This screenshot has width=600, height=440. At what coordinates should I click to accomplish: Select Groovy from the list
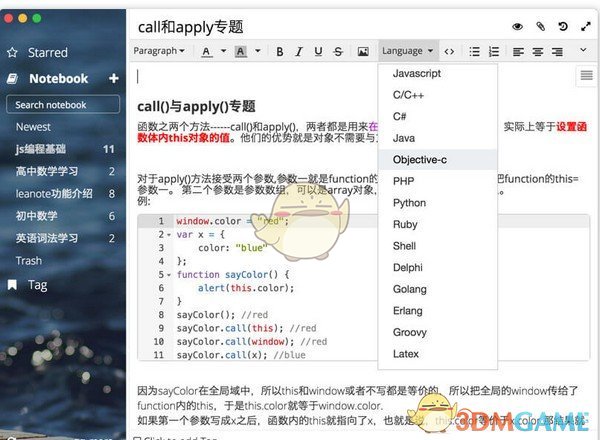438,332
